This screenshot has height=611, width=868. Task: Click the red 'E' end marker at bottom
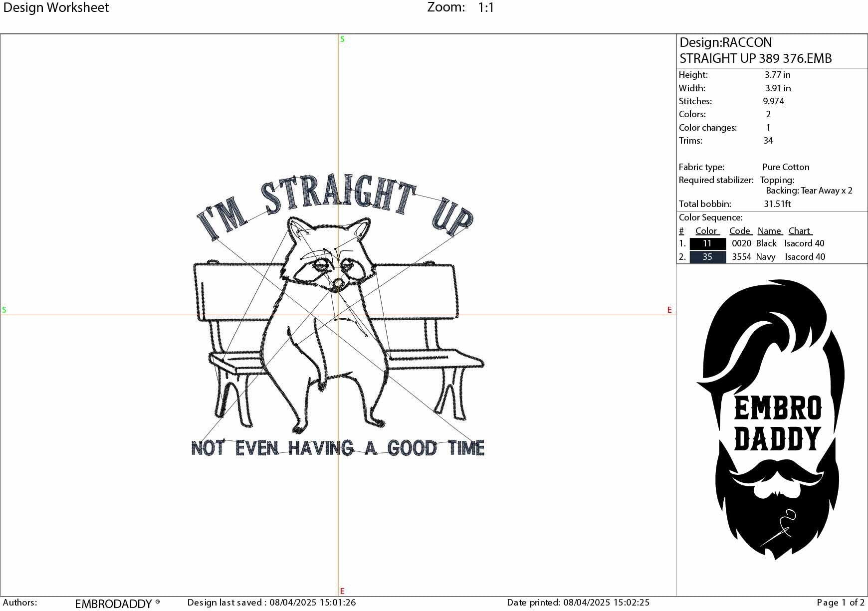342,591
